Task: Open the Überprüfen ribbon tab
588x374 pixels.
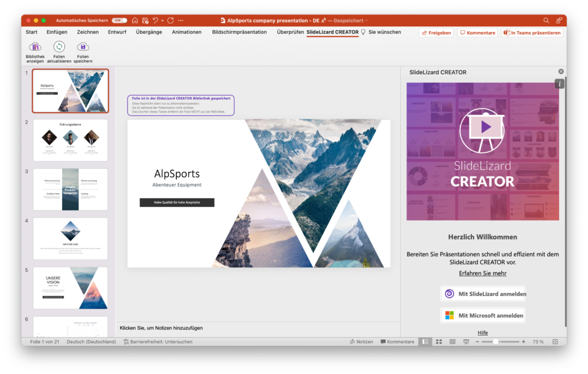Action: 290,32
